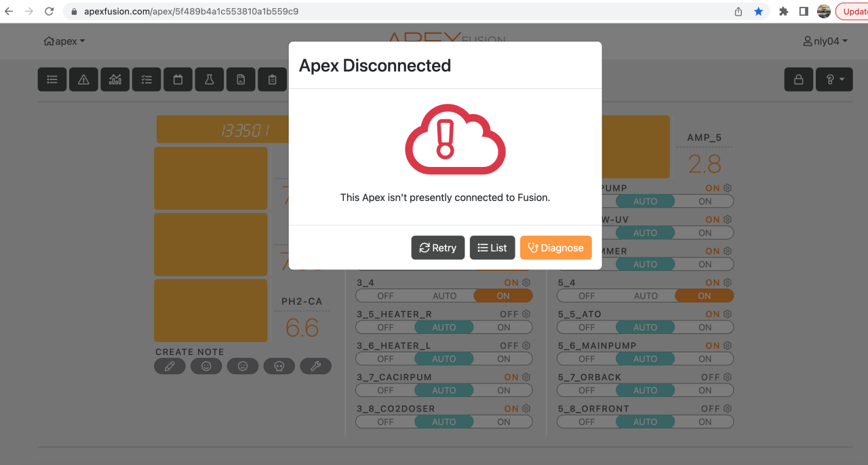This screenshot has height=465, width=868.
Task: Create a sad frowning face note
Action: click(243, 366)
